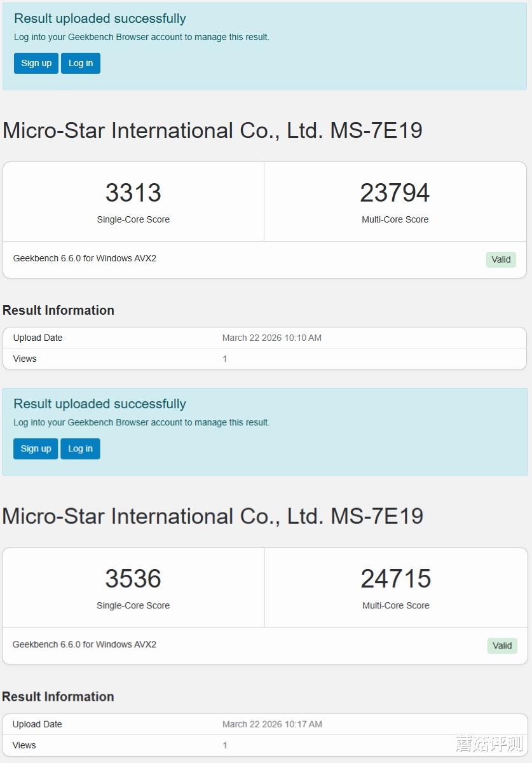This screenshot has height=763, width=532.
Task: Select the 24715 Multi-Core Score
Action: pos(396,579)
